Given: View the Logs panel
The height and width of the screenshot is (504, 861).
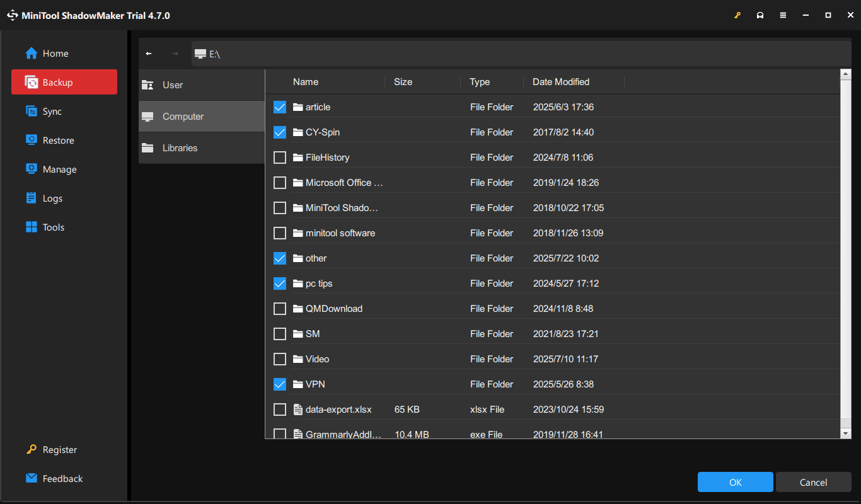Looking at the screenshot, I should click(x=49, y=198).
